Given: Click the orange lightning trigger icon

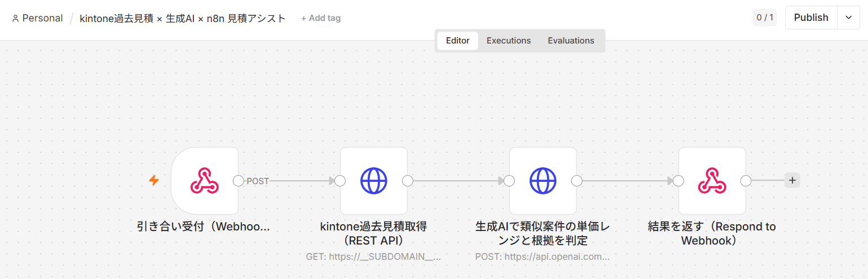Looking at the screenshot, I should [153, 181].
